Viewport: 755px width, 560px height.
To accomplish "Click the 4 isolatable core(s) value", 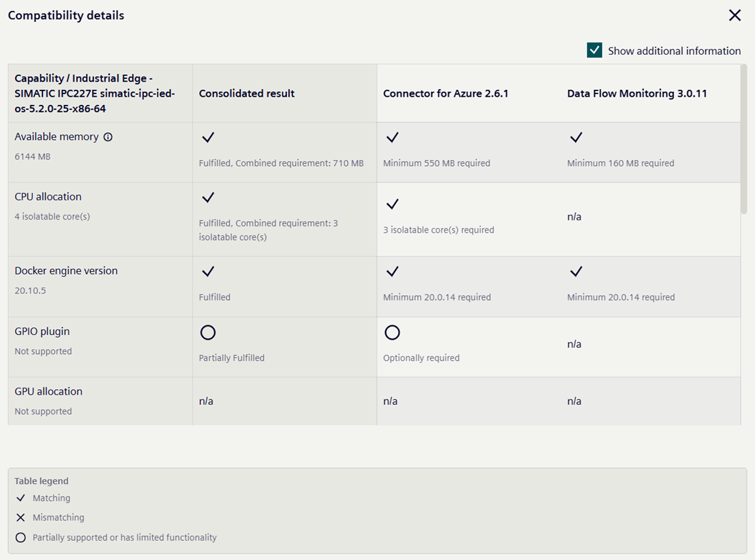I will pyautogui.click(x=52, y=216).
